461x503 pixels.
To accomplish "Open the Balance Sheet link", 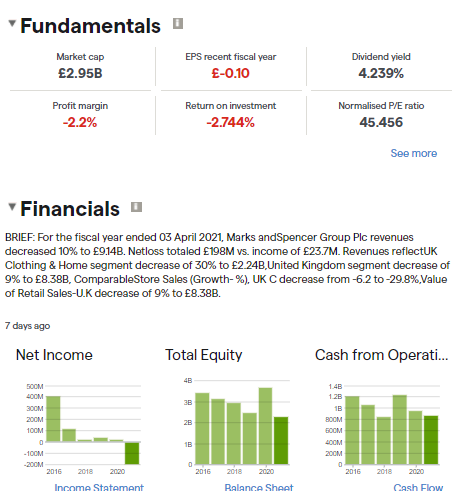I will 259,488.
